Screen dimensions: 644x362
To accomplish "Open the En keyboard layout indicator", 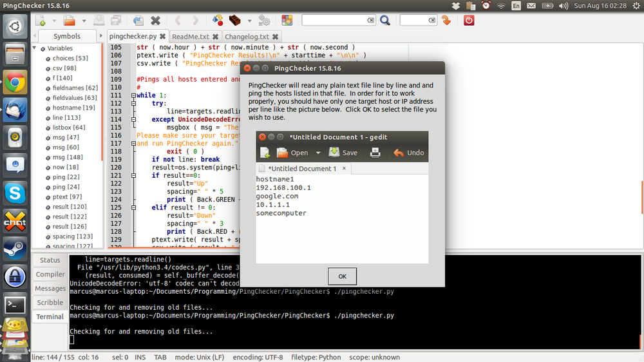I will (x=516, y=6).
